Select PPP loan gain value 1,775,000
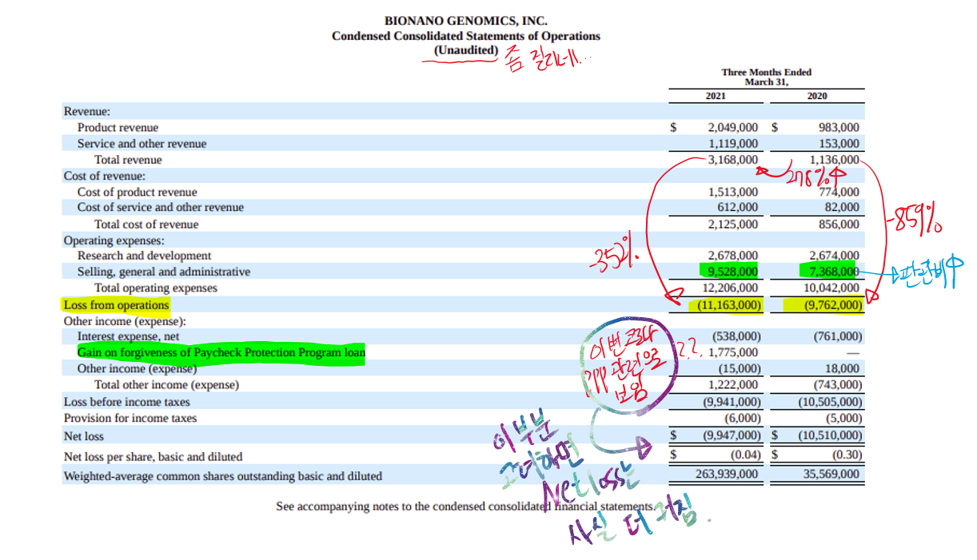Image resolution: width=977 pixels, height=560 pixels. [x=733, y=352]
